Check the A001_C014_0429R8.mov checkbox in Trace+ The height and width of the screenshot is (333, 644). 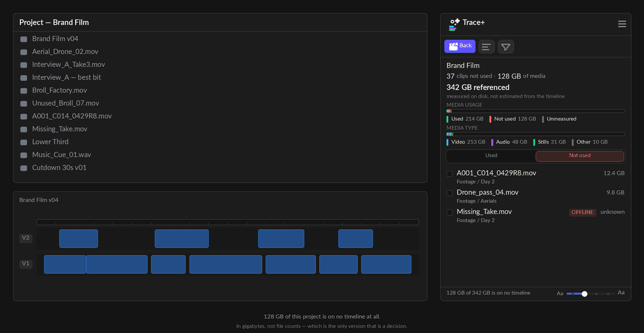(x=450, y=173)
